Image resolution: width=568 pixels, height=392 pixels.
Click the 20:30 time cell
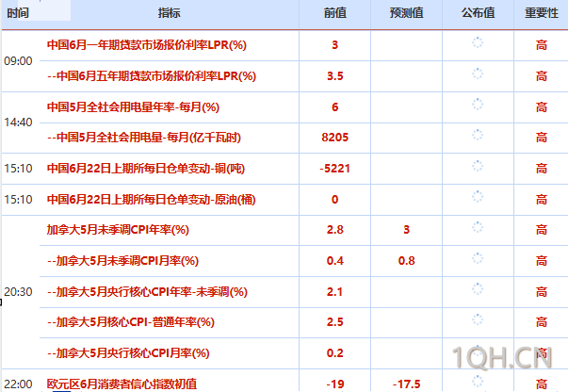pyautogui.click(x=18, y=292)
